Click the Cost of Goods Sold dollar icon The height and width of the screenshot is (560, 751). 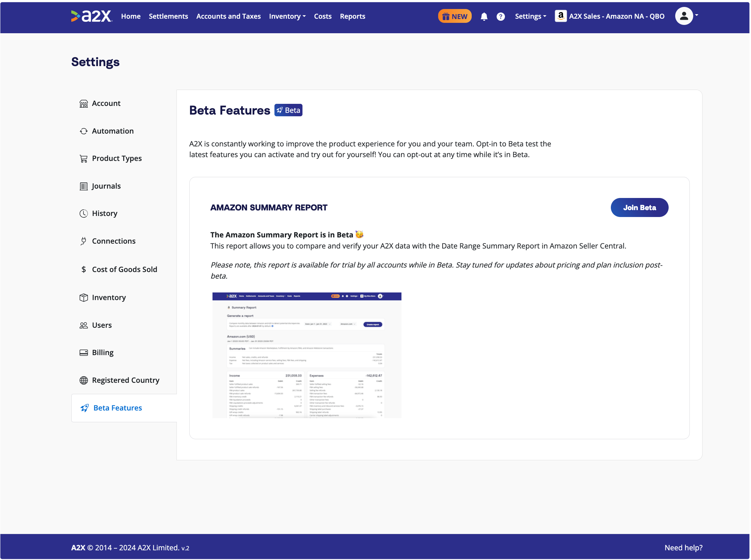(84, 269)
